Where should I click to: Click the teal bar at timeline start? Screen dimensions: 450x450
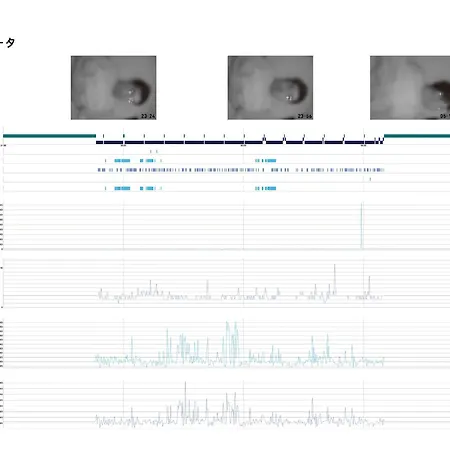(49, 136)
